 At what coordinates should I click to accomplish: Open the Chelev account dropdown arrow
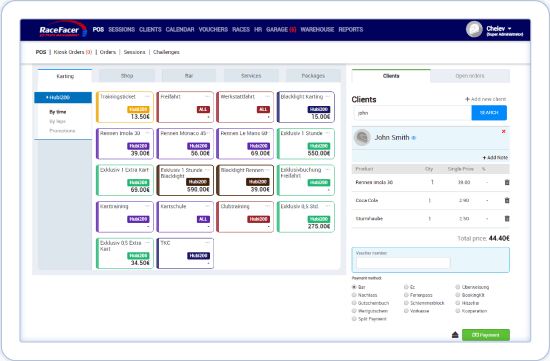[509, 28]
